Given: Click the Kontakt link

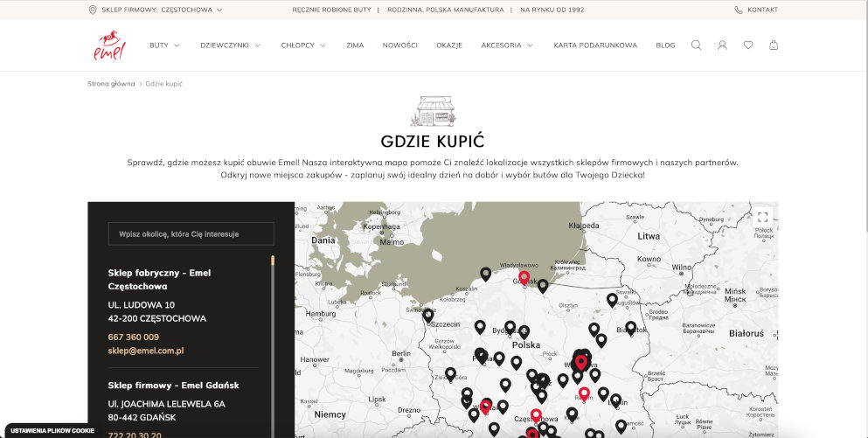Looking at the screenshot, I should coord(762,10).
